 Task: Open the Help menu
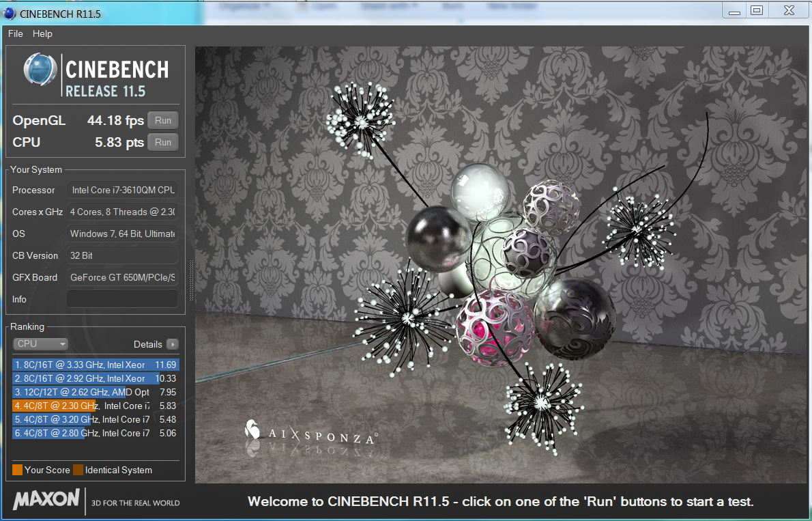[42, 33]
